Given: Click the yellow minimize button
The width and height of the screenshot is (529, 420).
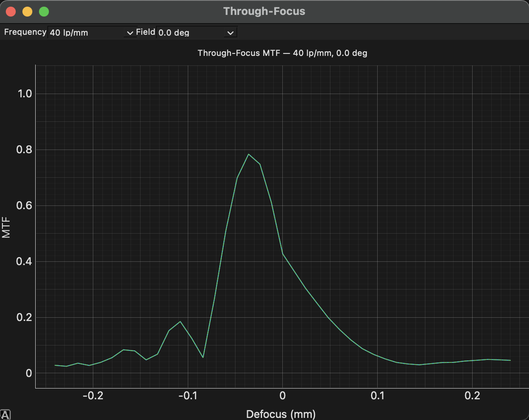Looking at the screenshot, I should click(27, 11).
